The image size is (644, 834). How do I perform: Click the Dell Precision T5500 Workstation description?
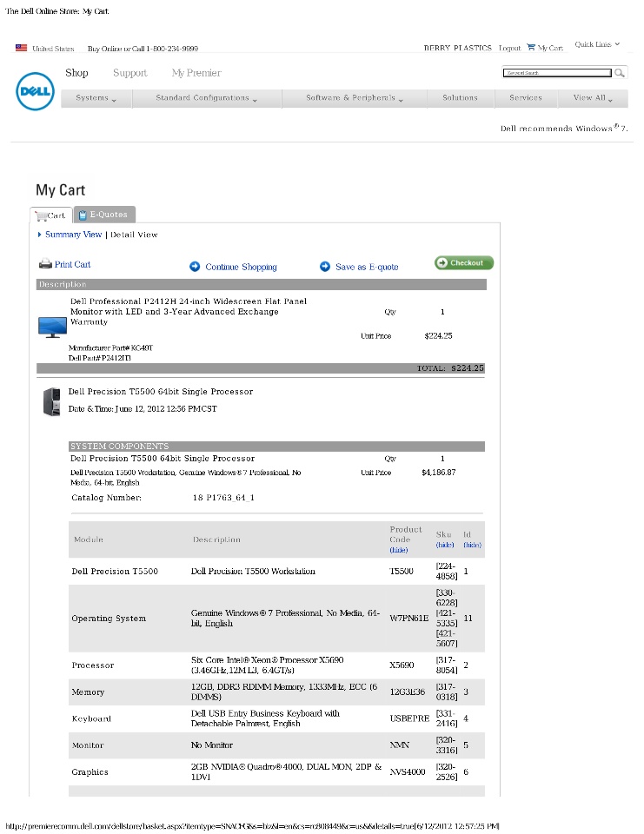tap(253, 572)
